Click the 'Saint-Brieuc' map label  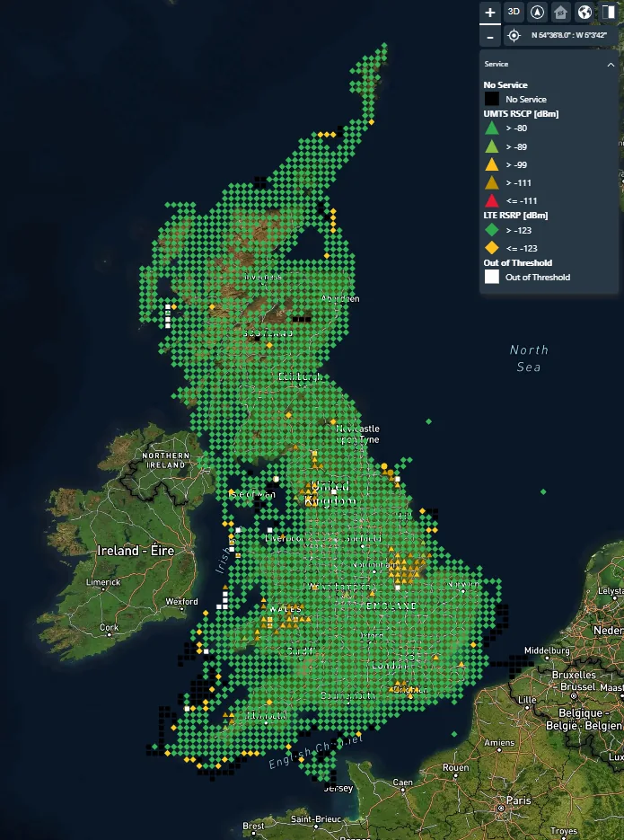pos(315,819)
